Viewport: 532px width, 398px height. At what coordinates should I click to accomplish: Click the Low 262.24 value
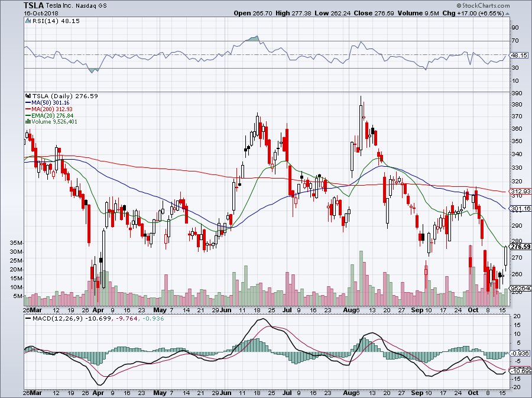(x=333, y=13)
